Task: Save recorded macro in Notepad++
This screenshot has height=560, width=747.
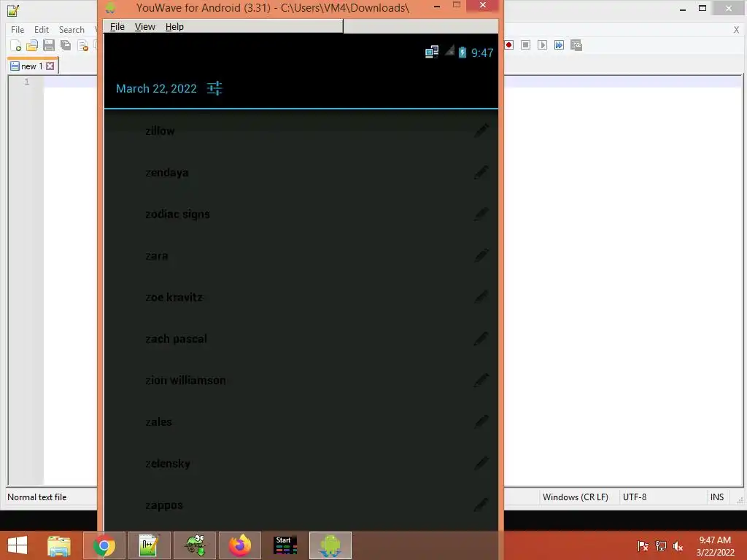Action: point(576,45)
